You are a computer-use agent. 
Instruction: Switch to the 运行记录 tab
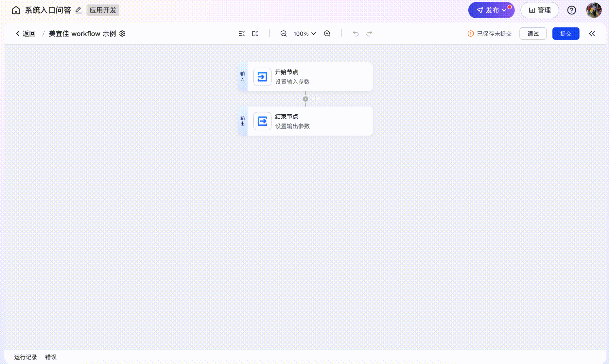coord(26,357)
